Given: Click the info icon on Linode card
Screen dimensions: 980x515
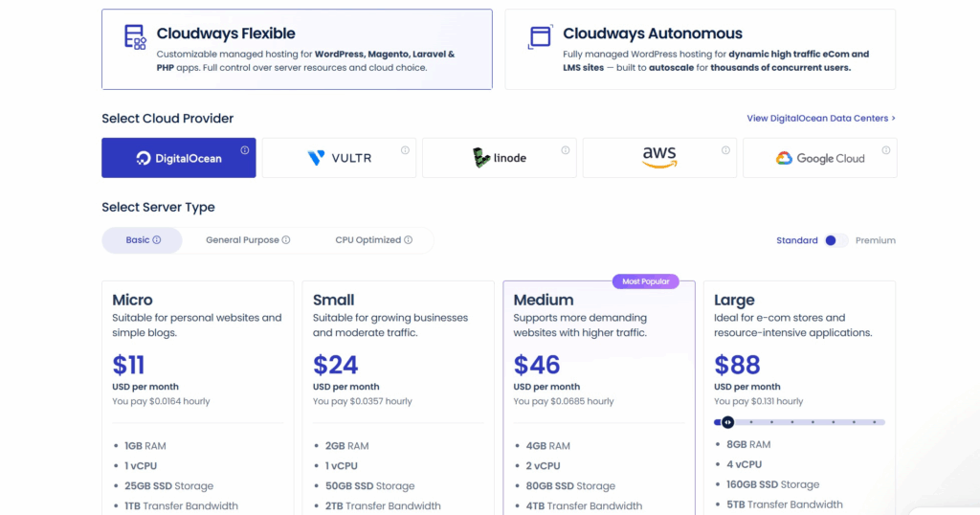Looking at the screenshot, I should 566,150.
